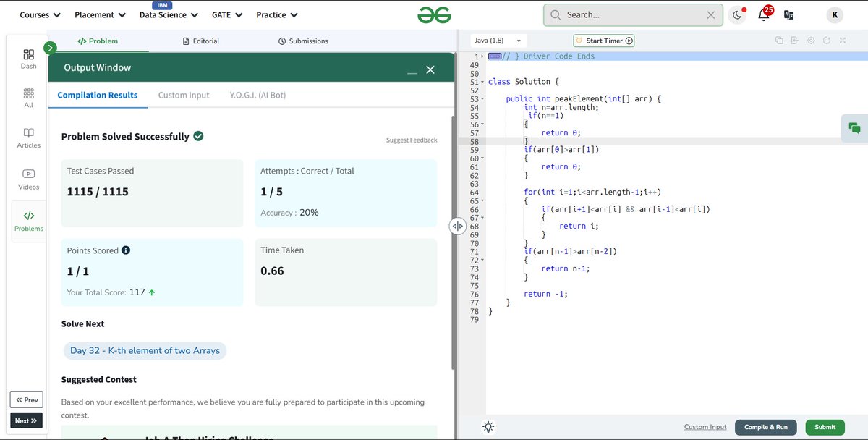868x440 pixels.
Task: Open editor settings gear icon
Action: pyautogui.click(x=810, y=41)
